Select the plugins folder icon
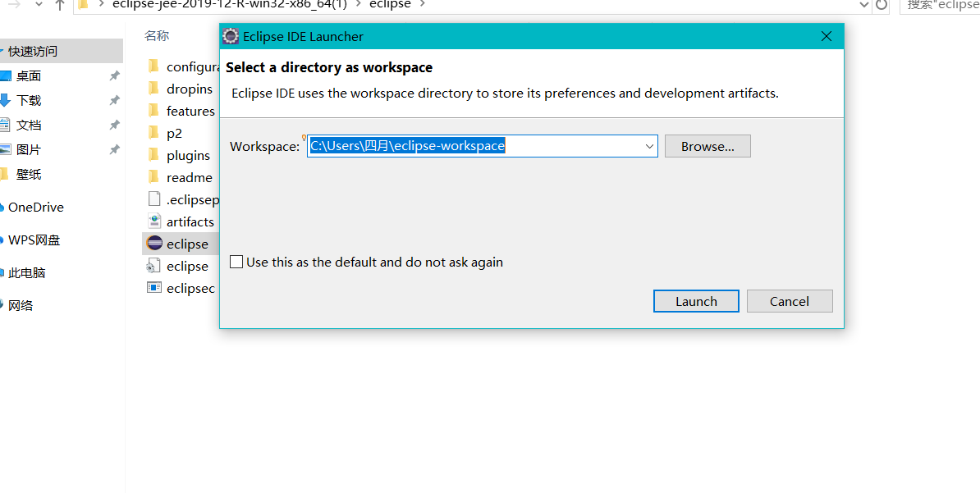This screenshot has height=493, width=980. click(x=153, y=155)
